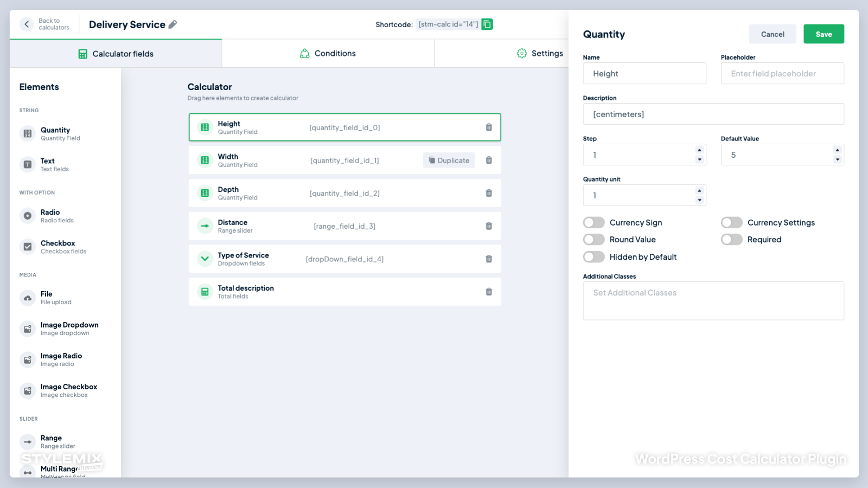This screenshot has width=868, height=488.
Task: Remove the Total description field
Action: (x=489, y=292)
